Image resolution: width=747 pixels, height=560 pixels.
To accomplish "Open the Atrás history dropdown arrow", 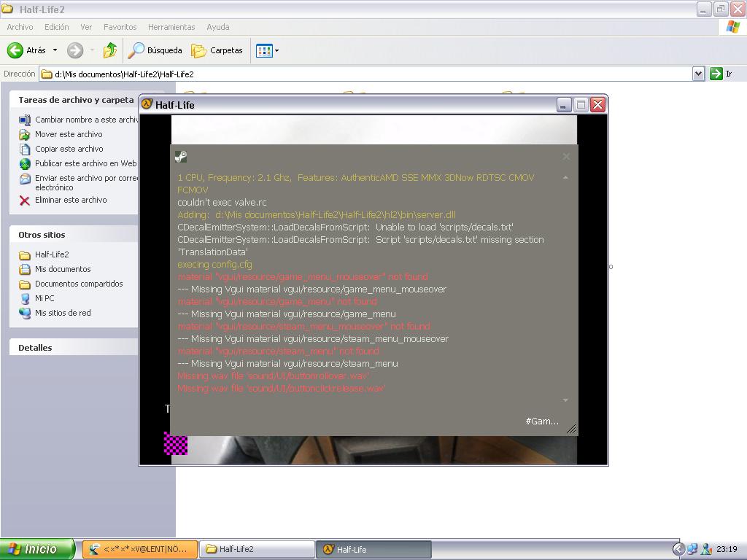I will pyautogui.click(x=55, y=50).
